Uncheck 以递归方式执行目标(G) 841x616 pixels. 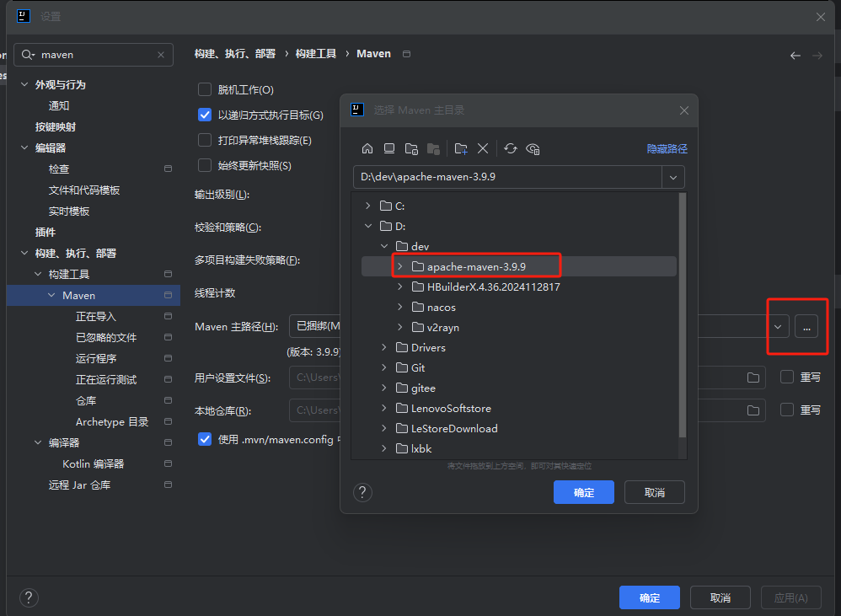(x=205, y=115)
